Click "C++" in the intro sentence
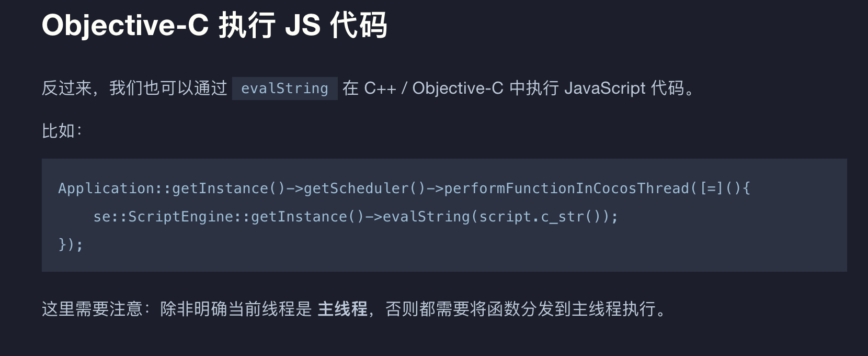The image size is (868, 356). [380, 88]
